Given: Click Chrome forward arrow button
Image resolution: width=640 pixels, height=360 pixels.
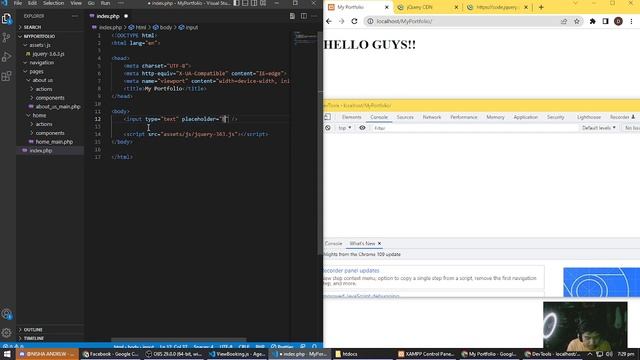Looking at the screenshot, I should point(342,21).
